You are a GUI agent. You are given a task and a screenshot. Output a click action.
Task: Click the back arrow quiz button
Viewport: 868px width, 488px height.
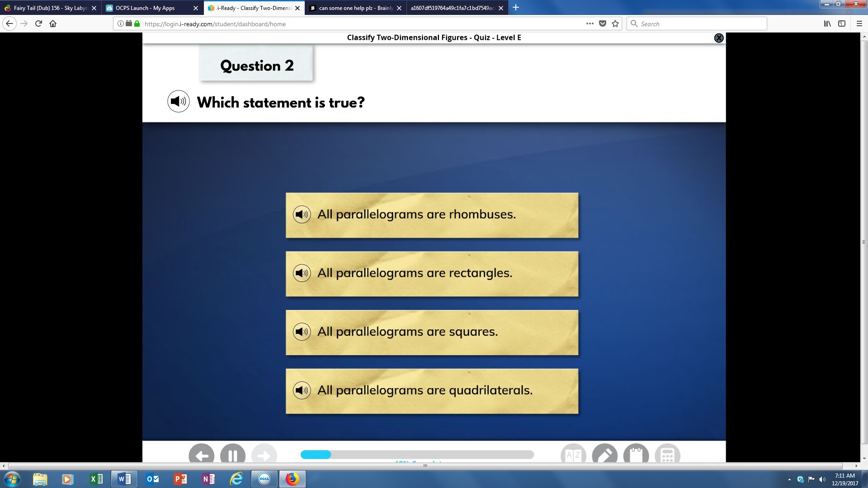click(x=202, y=455)
